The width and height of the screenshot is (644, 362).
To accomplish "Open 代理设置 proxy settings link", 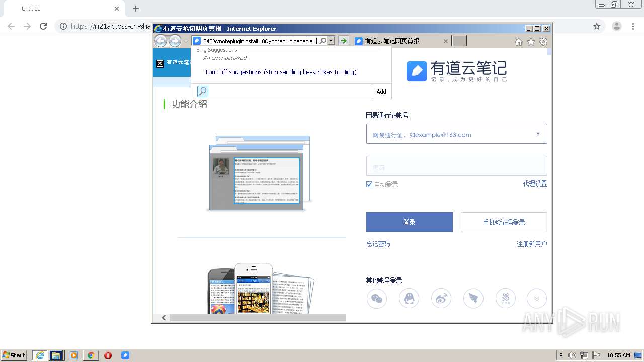I will point(535,184).
